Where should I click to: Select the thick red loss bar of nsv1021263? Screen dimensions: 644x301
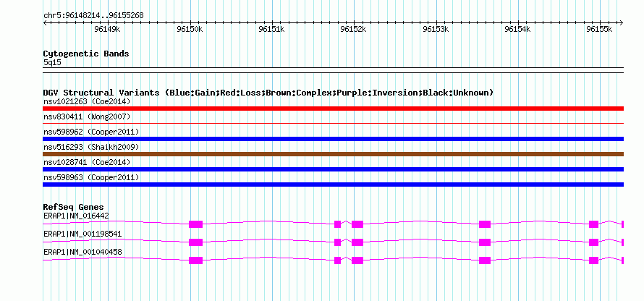tap(333, 109)
